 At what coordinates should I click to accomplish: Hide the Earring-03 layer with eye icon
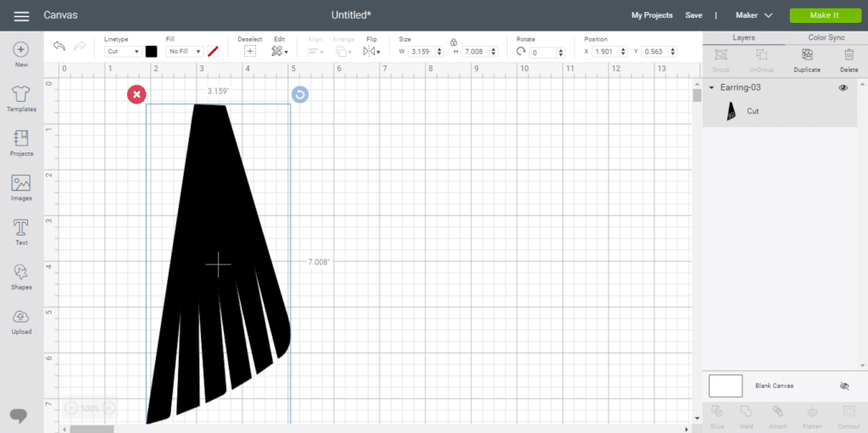tap(843, 87)
